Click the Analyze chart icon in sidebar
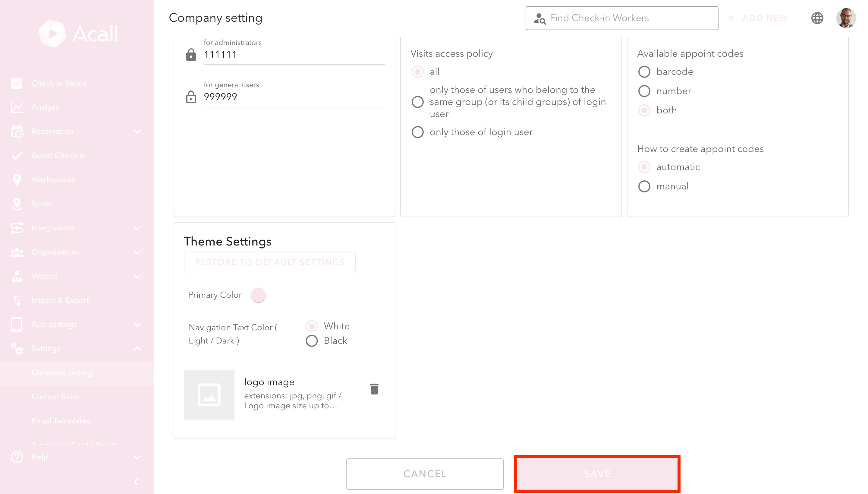868x494 pixels. [17, 107]
